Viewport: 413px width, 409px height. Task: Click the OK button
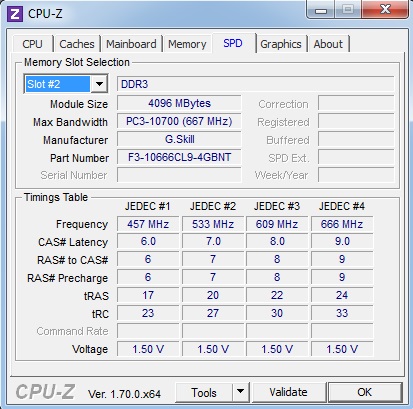point(365,392)
